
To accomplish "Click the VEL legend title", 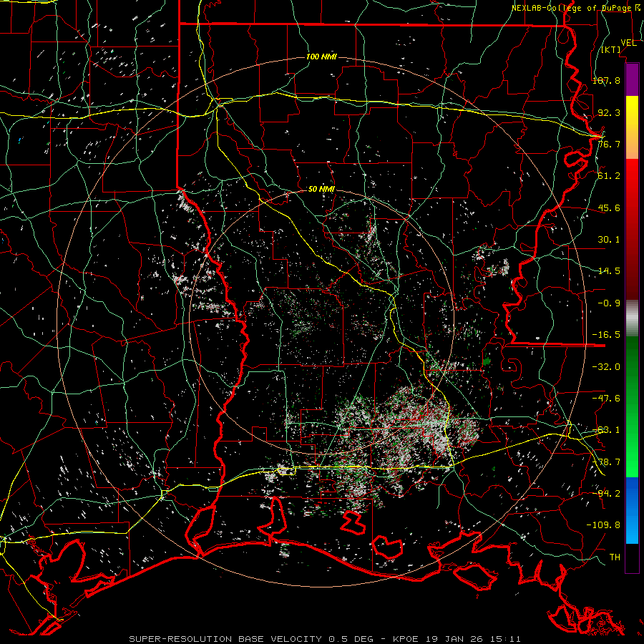I will tap(628, 43).
